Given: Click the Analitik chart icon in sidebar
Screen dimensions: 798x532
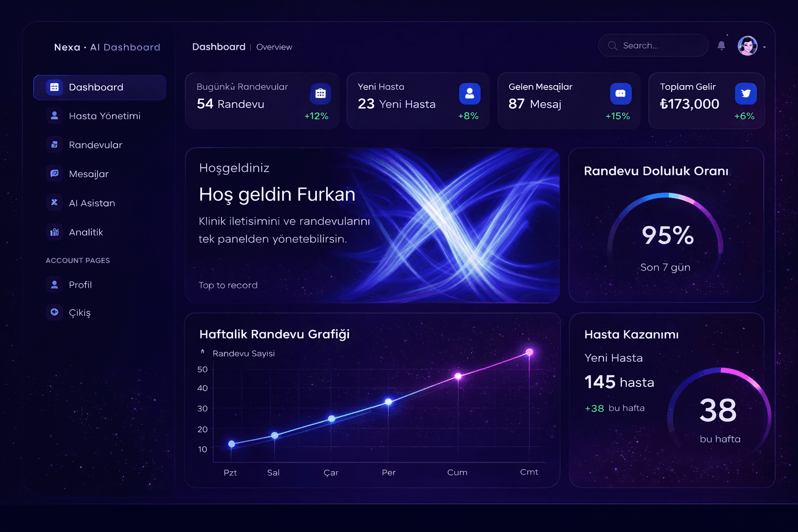Looking at the screenshot, I should (55, 232).
